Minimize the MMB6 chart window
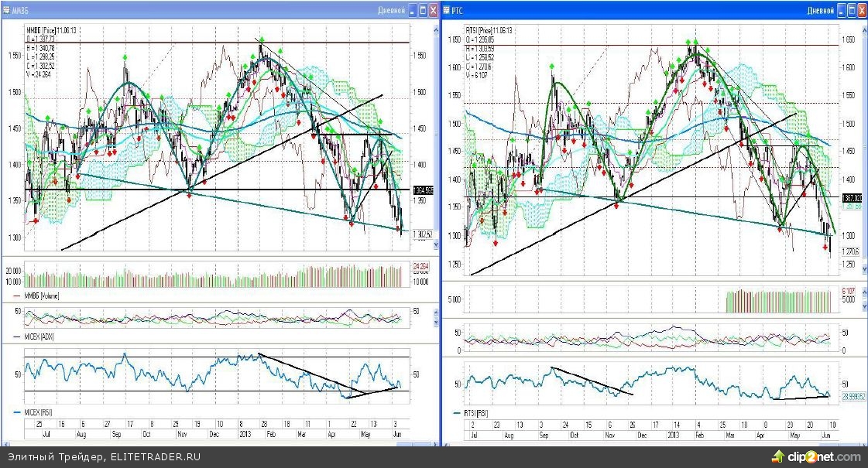Screen dimensions: 868x468 click(x=411, y=10)
